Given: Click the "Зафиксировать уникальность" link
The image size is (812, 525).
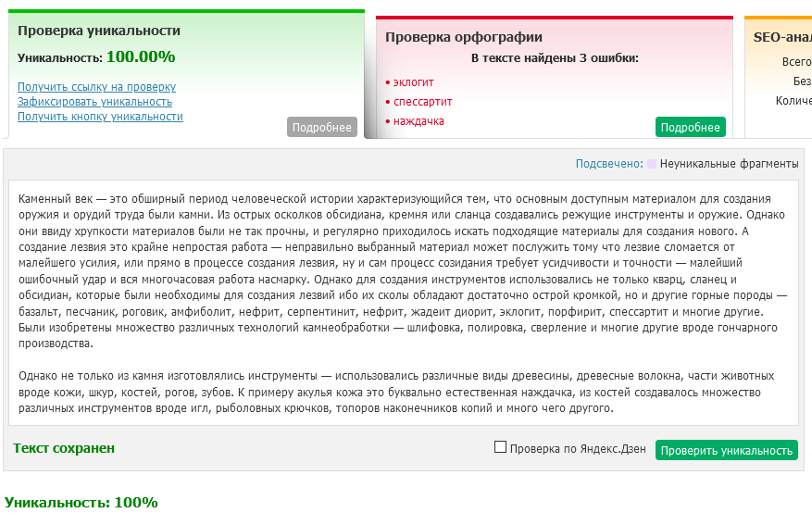Looking at the screenshot, I should pyautogui.click(x=94, y=102).
